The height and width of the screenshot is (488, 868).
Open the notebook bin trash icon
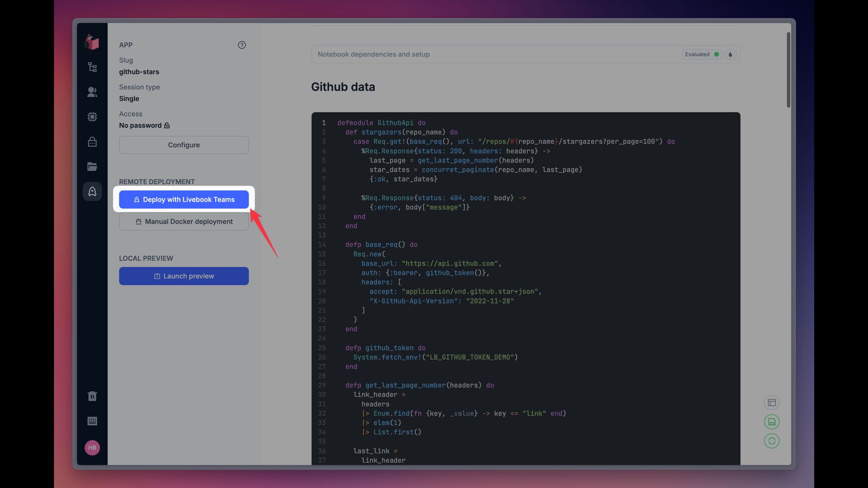click(x=92, y=396)
